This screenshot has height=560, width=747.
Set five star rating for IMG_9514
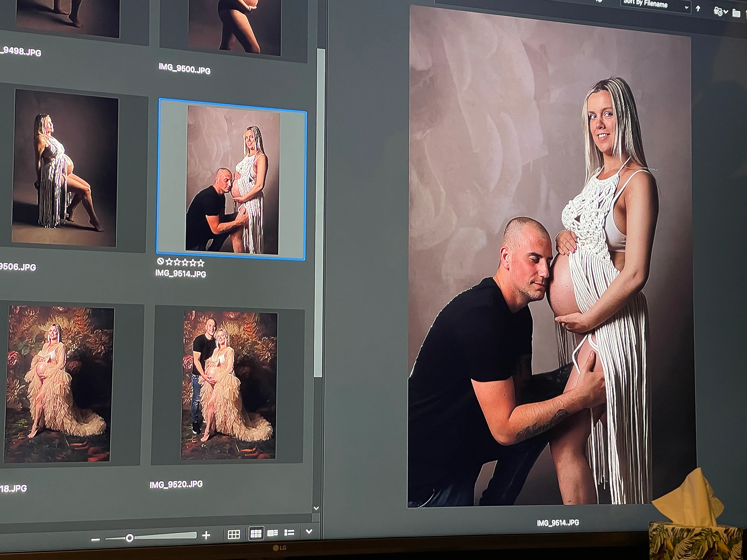point(201,263)
